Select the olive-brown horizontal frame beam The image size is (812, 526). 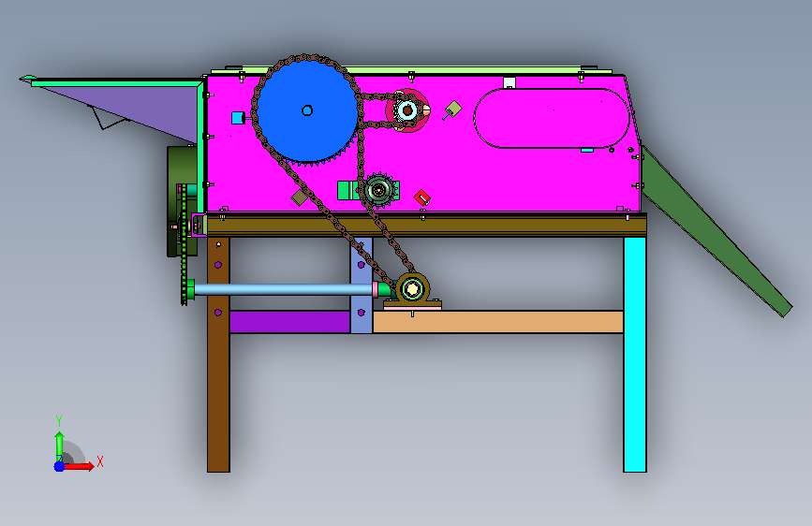click(426, 226)
